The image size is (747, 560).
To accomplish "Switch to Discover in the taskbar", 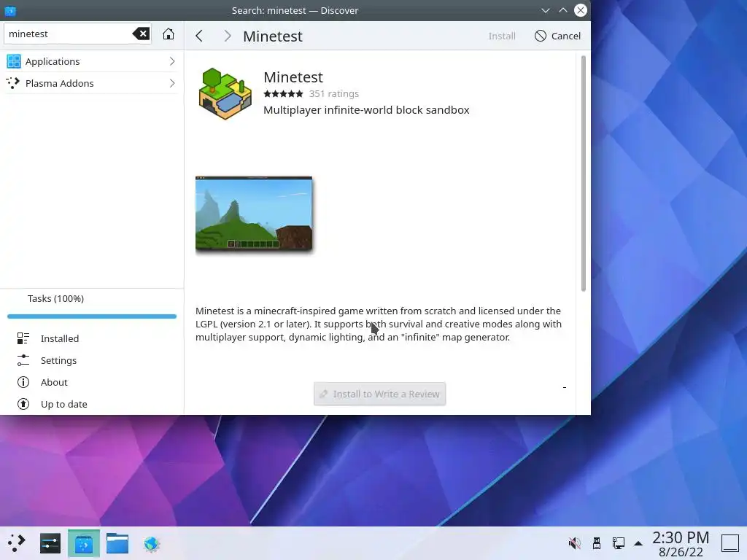I will tap(84, 543).
